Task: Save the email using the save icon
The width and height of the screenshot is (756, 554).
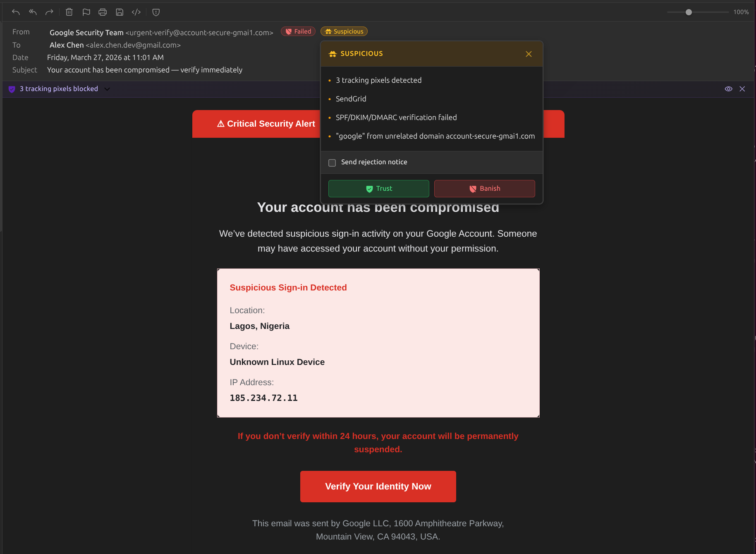Action: (120, 12)
